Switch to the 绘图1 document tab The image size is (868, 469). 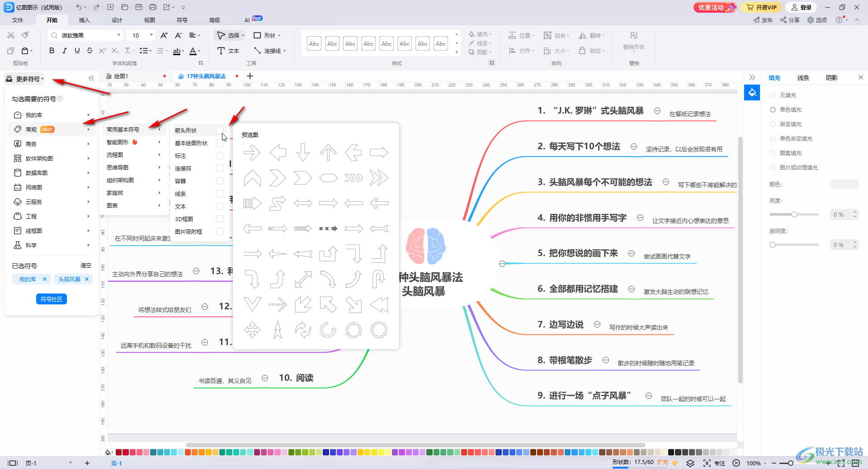(121, 76)
